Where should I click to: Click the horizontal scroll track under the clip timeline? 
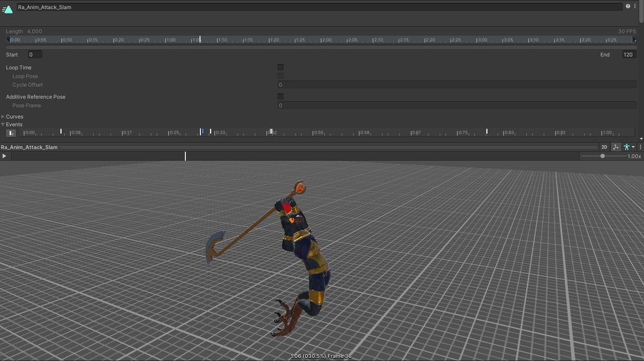pos(321,47)
